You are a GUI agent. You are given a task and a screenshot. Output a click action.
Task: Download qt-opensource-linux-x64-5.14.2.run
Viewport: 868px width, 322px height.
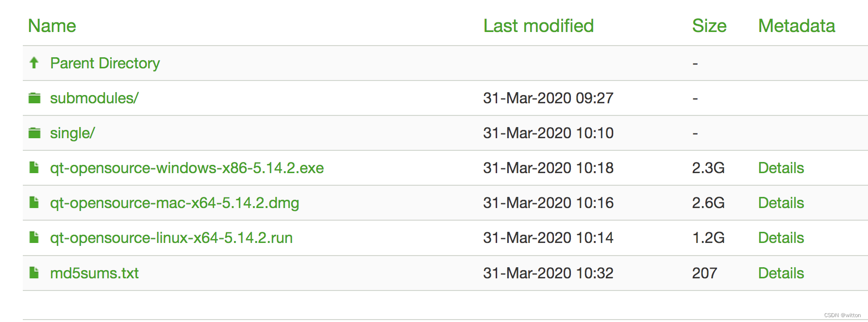tap(171, 238)
